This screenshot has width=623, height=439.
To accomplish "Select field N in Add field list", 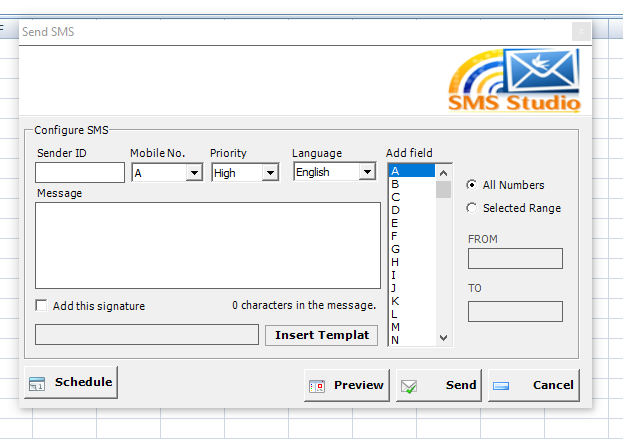I will tap(412, 340).
